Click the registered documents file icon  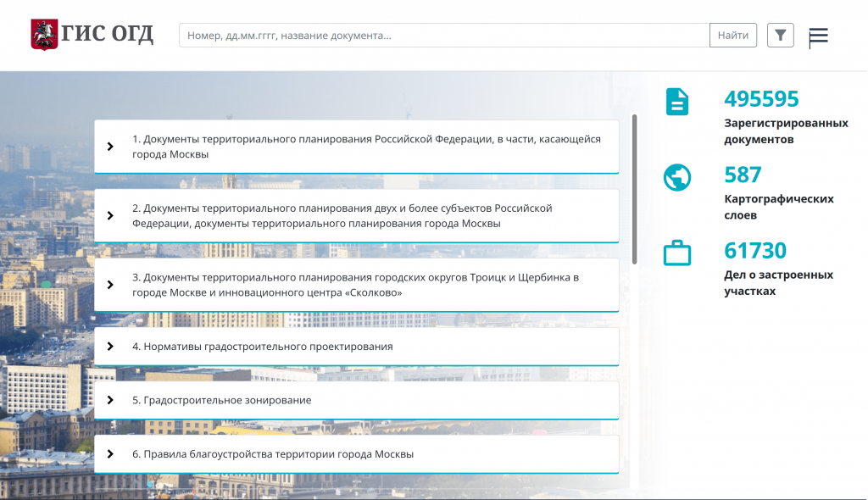[x=677, y=102]
